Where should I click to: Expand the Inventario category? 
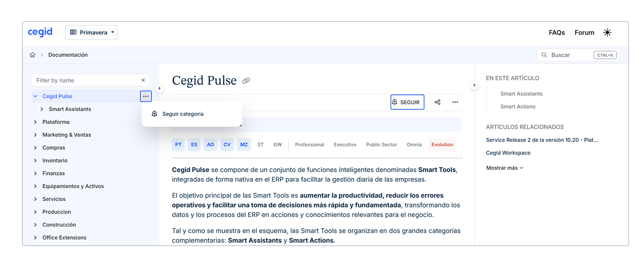35,160
